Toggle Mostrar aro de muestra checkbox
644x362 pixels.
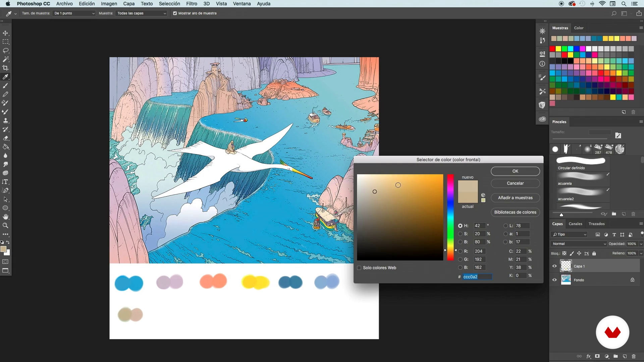click(x=175, y=13)
